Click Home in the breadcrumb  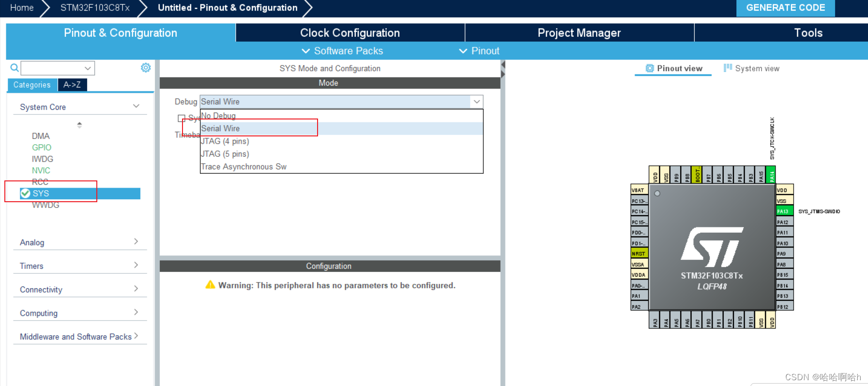[x=22, y=8]
